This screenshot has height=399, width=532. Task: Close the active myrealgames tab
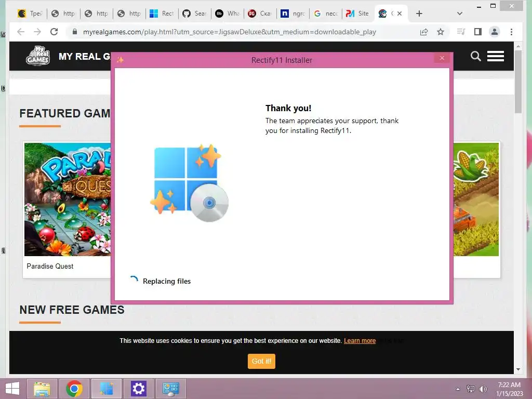tap(400, 14)
